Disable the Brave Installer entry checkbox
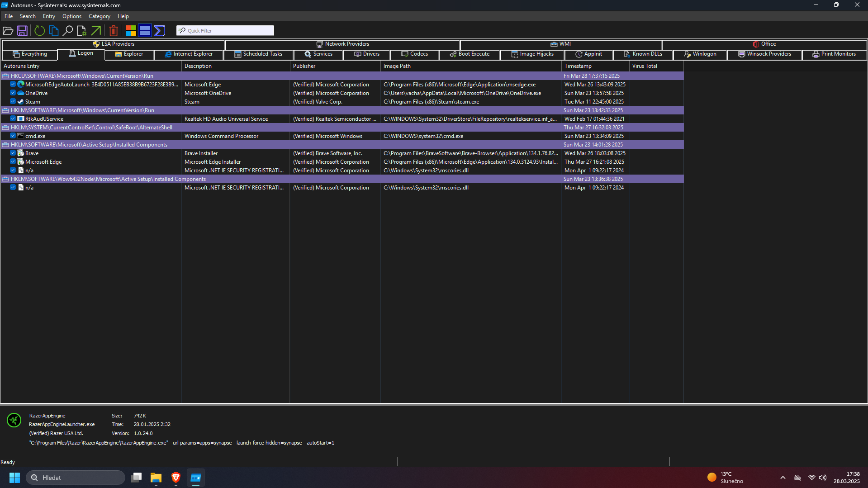The image size is (868, 488). tap(13, 153)
